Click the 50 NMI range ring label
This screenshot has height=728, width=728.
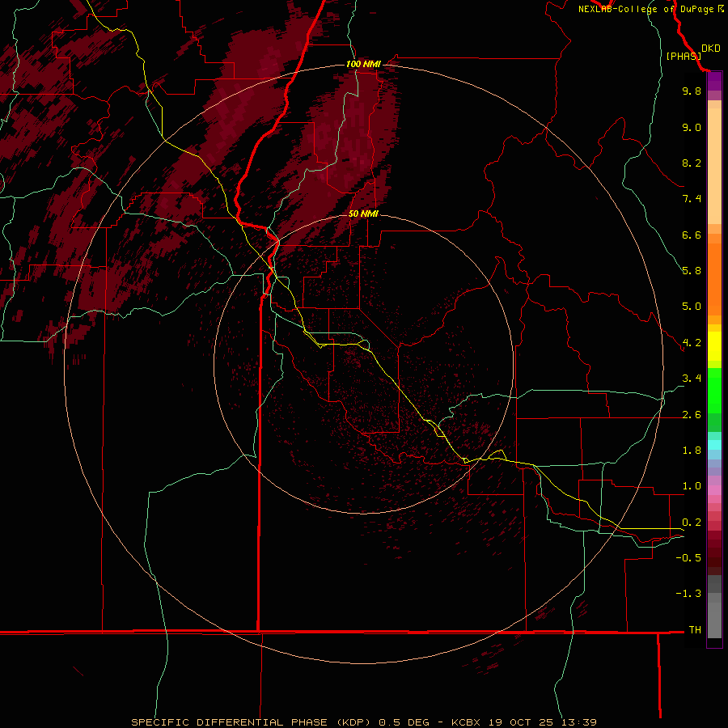[x=363, y=214]
